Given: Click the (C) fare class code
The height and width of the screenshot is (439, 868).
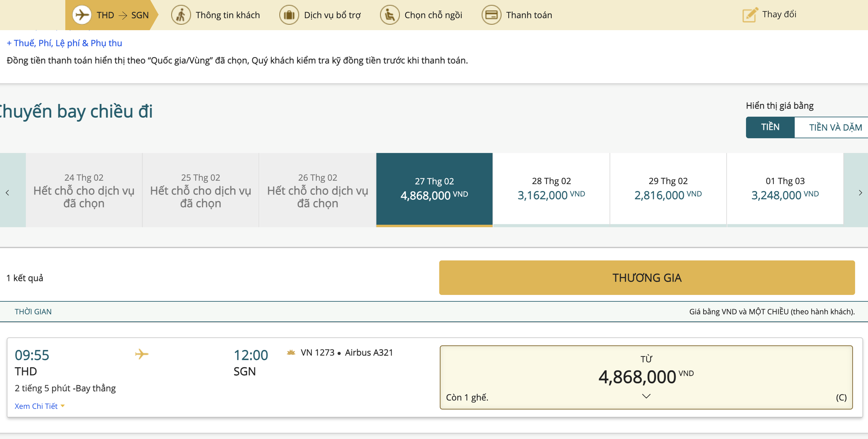Looking at the screenshot, I should click(841, 397).
